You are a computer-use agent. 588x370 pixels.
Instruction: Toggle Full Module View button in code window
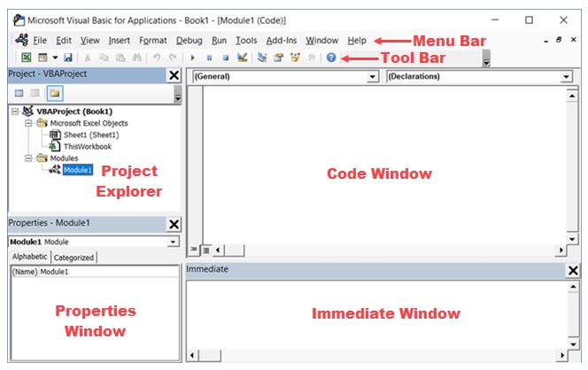[x=206, y=250]
